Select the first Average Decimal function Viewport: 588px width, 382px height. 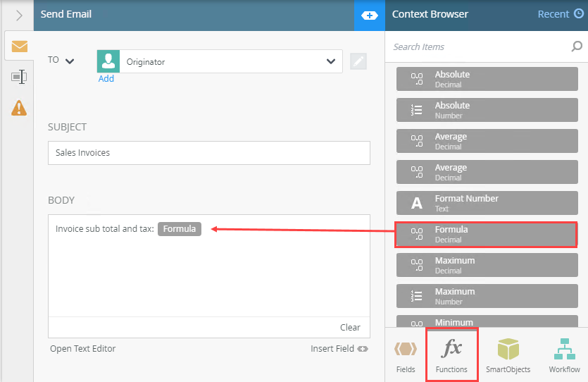pos(487,141)
